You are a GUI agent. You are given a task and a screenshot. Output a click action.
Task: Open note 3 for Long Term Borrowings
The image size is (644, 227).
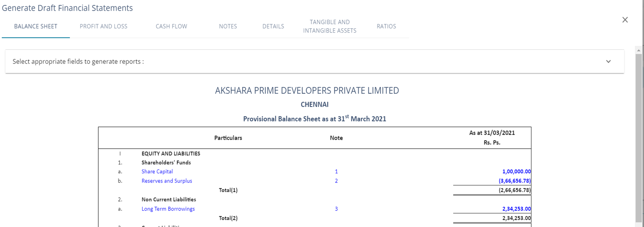coord(336,209)
